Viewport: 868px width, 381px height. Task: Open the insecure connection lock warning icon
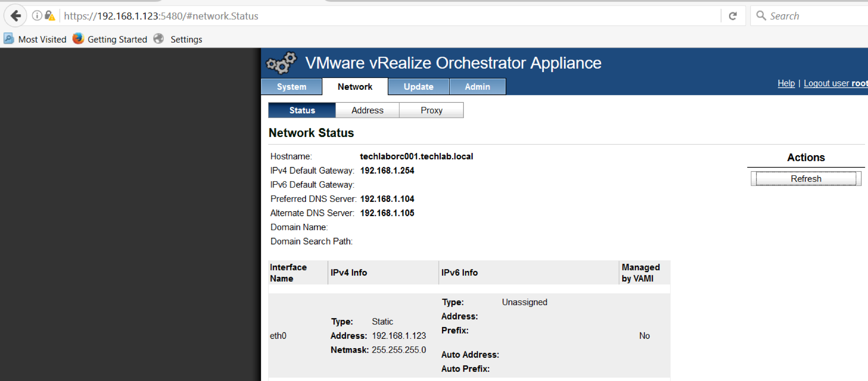click(x=50, y=16)
